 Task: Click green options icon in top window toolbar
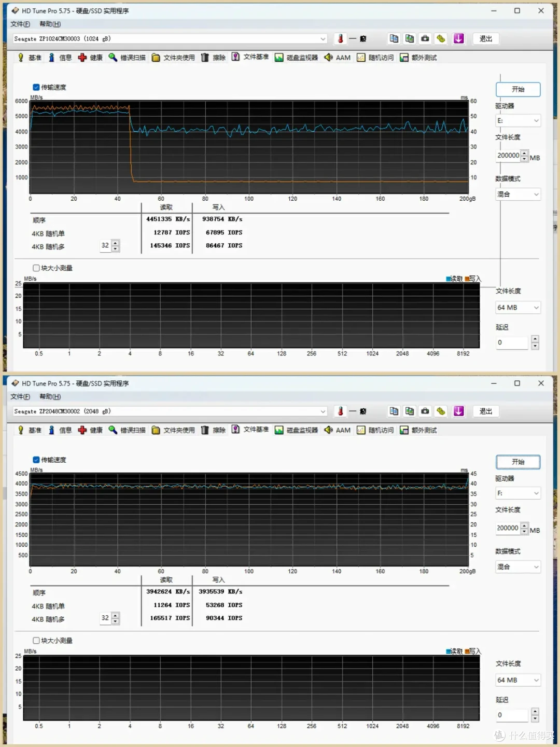441,38
